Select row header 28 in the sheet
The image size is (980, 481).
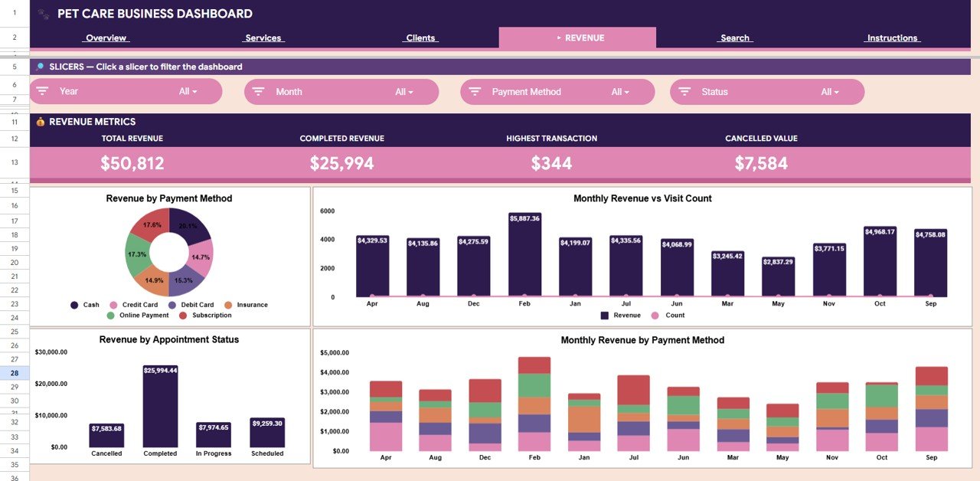(14, 371)
